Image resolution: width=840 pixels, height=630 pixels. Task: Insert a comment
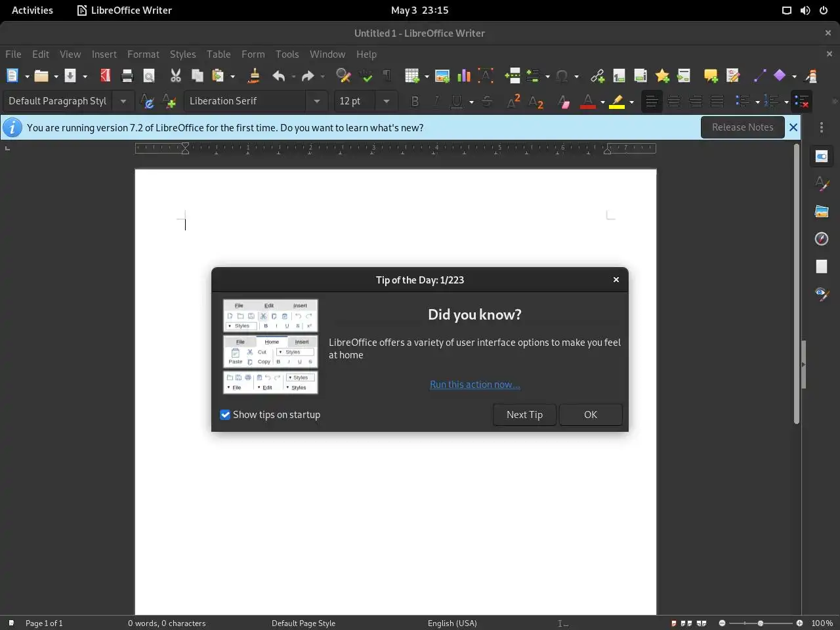point(711,76)
